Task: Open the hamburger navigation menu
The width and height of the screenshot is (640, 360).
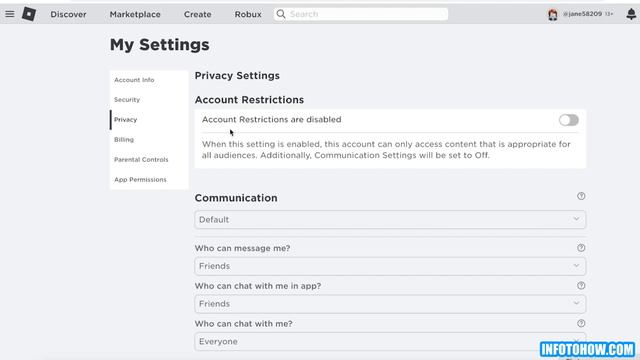Action: (10, 14)
